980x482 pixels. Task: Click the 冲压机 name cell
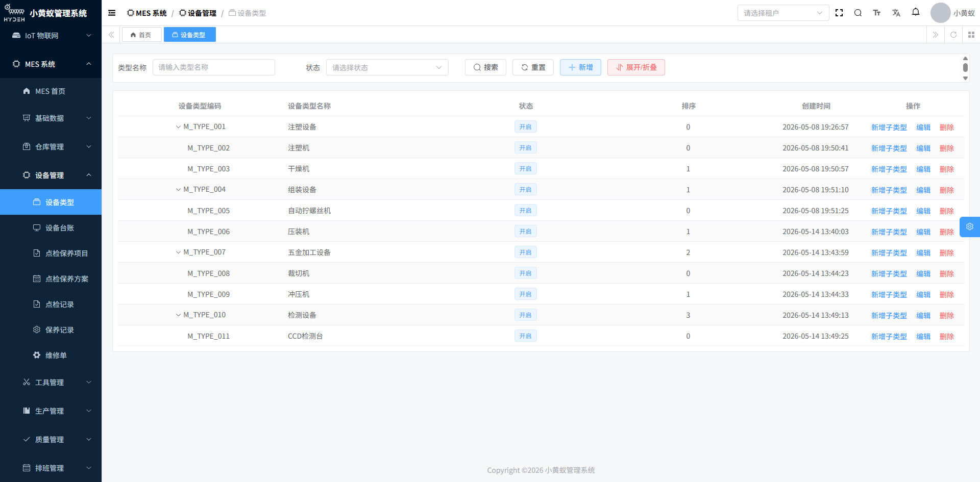(x=299, y=294)
